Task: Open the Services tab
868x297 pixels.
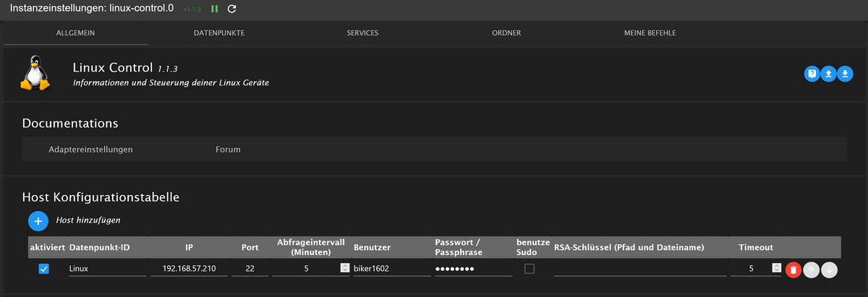Action: click(362, 33)
